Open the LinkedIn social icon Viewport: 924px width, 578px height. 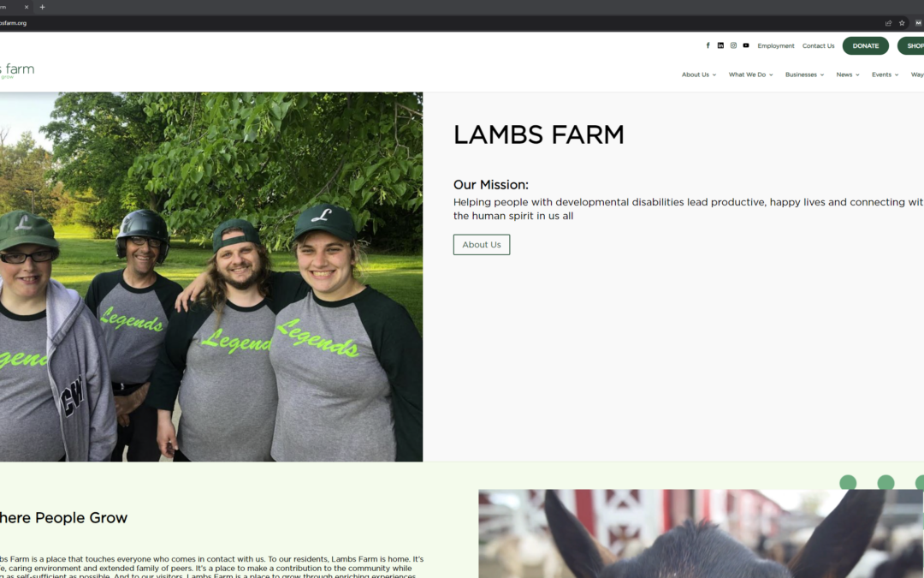720,45
